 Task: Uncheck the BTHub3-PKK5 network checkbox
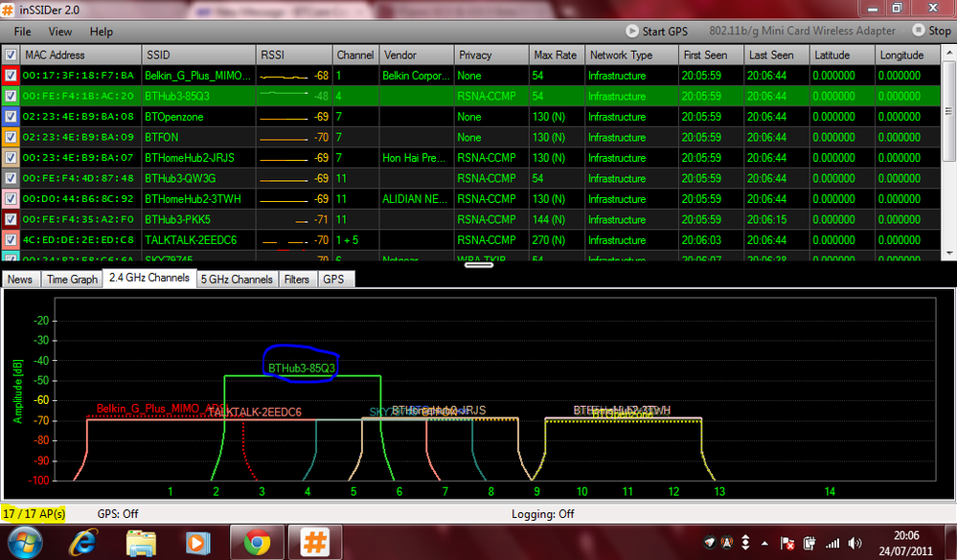pyautogui.click(x=11, y=219)
